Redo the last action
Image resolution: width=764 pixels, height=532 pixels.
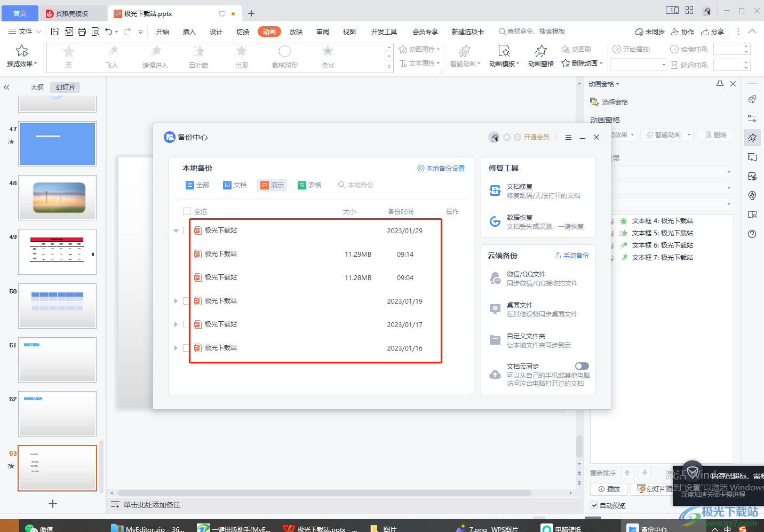[x=128, y=31]
